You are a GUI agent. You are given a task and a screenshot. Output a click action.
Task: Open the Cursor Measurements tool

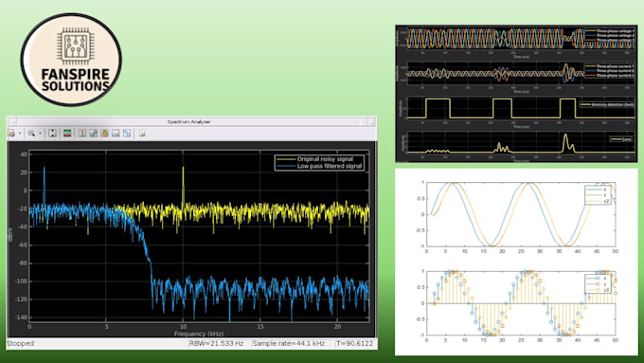tap(82, 134)
